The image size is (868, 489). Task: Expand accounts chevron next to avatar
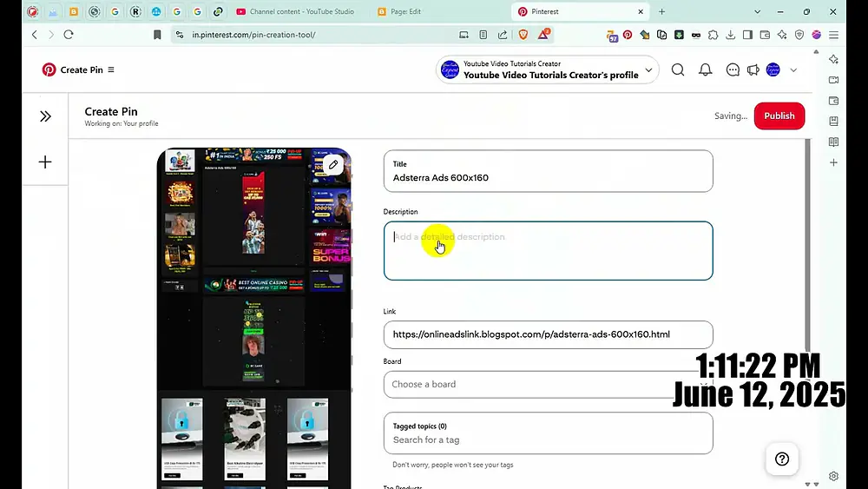[x=793, y=70]
